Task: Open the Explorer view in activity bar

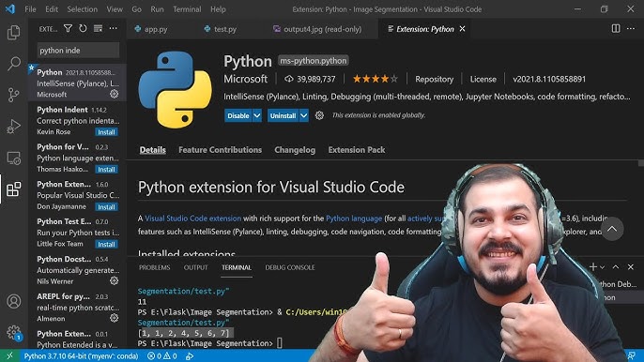Action: [13, 33]
